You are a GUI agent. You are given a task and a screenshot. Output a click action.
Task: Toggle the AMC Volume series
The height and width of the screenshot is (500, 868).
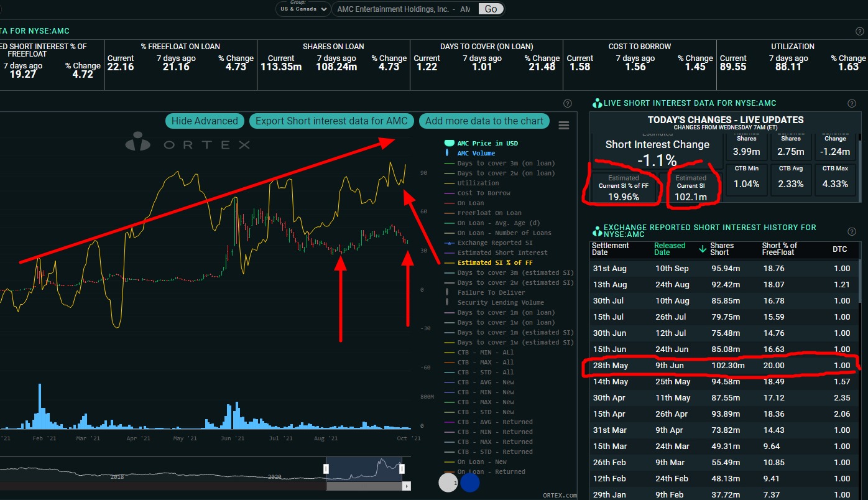(471, 153)
